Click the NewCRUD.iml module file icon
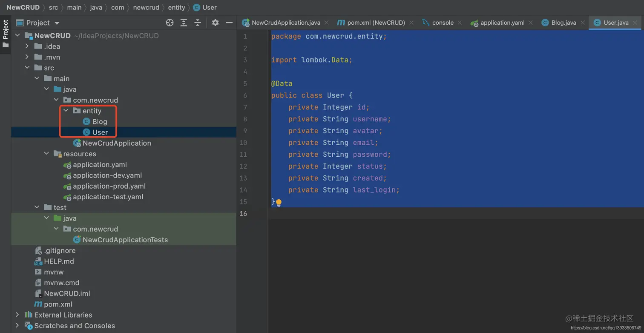 tap(38, 293)
